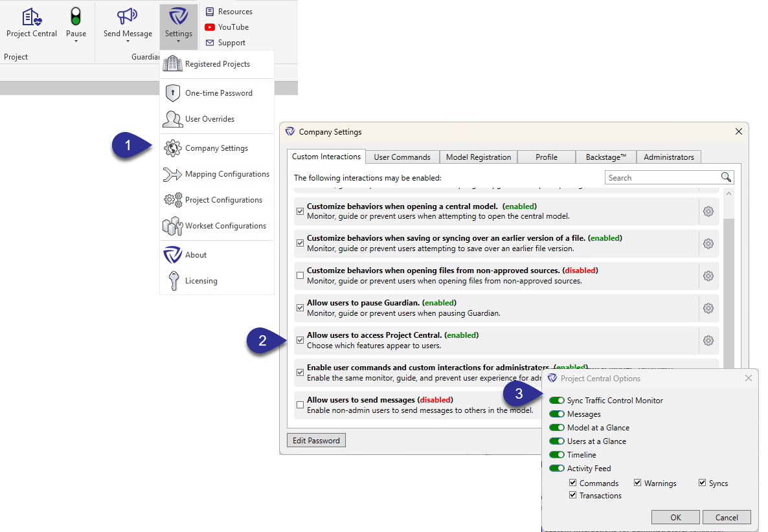The height and width of the screenshot is (532, 768).
Task: Toggle checkbox for opening a central model
Action: [300, 212]
